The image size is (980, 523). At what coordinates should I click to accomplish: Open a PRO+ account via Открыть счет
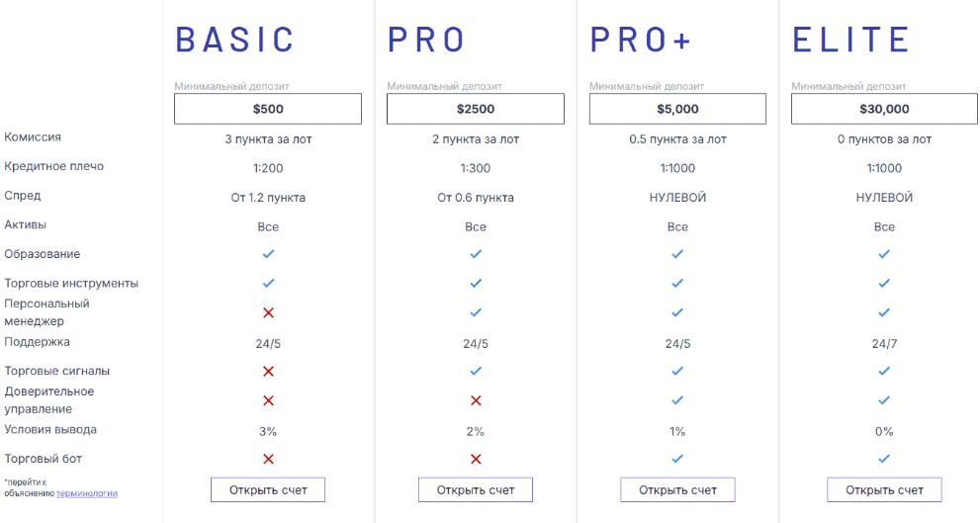click(677, 489)
